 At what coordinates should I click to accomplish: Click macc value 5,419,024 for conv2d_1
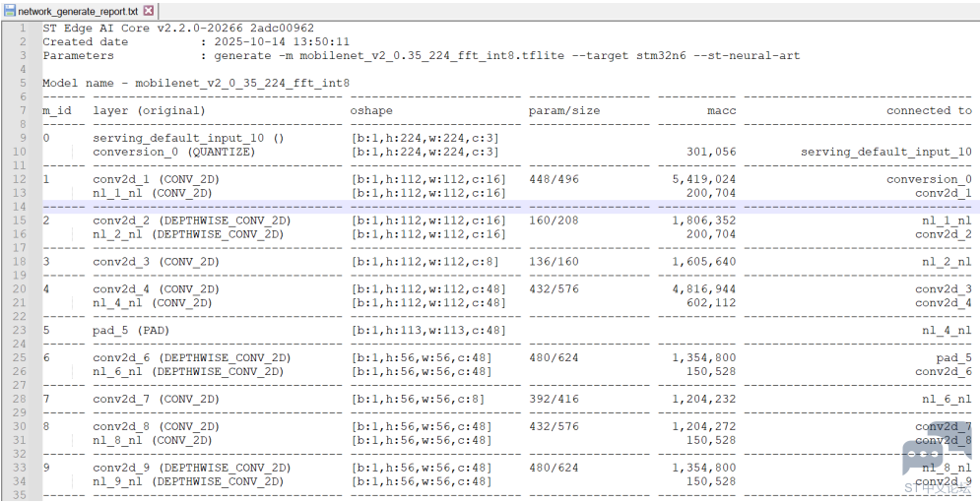point(703,180)
